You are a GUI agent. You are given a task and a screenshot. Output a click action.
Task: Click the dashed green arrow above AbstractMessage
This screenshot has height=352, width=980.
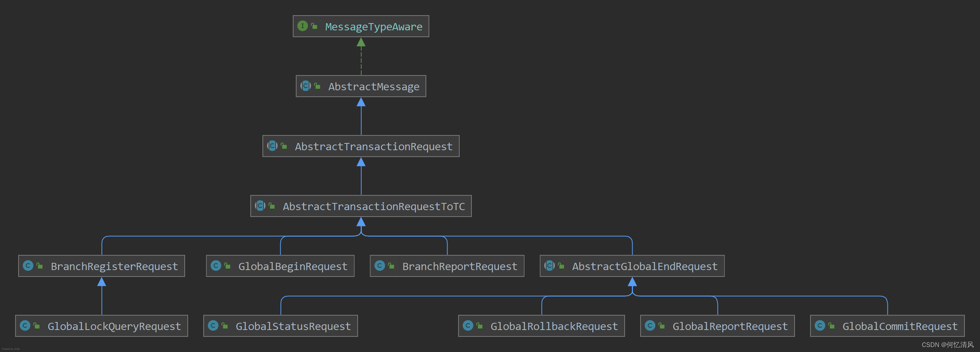point(361,56)
